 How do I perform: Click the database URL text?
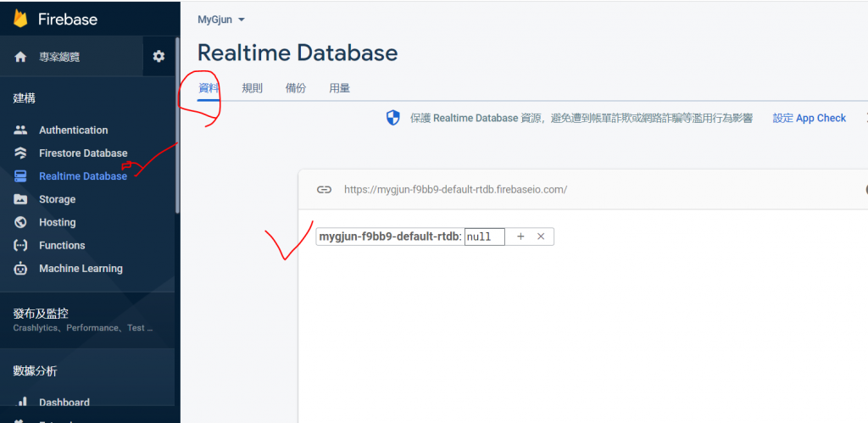click(x=455, y=189)
